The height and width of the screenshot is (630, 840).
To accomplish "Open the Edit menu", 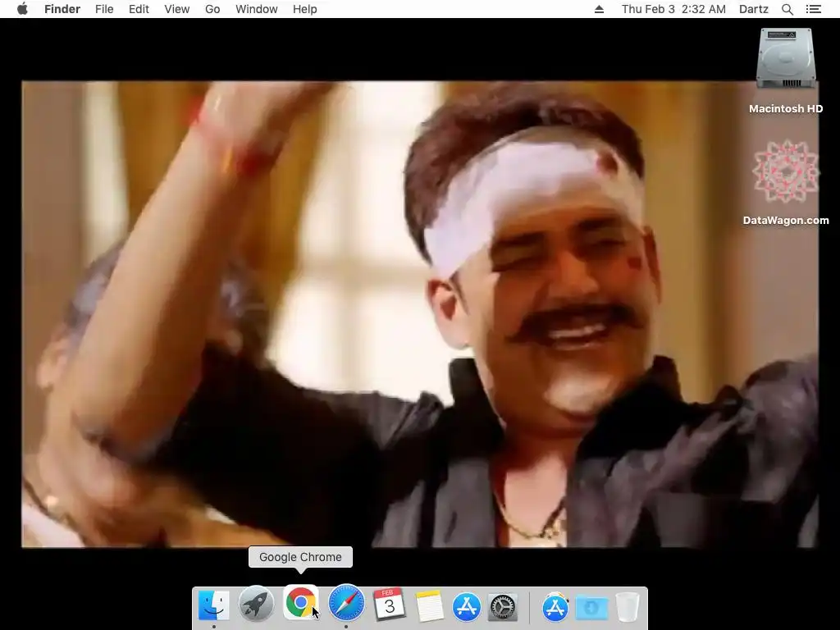I will (x=139, y=9).
